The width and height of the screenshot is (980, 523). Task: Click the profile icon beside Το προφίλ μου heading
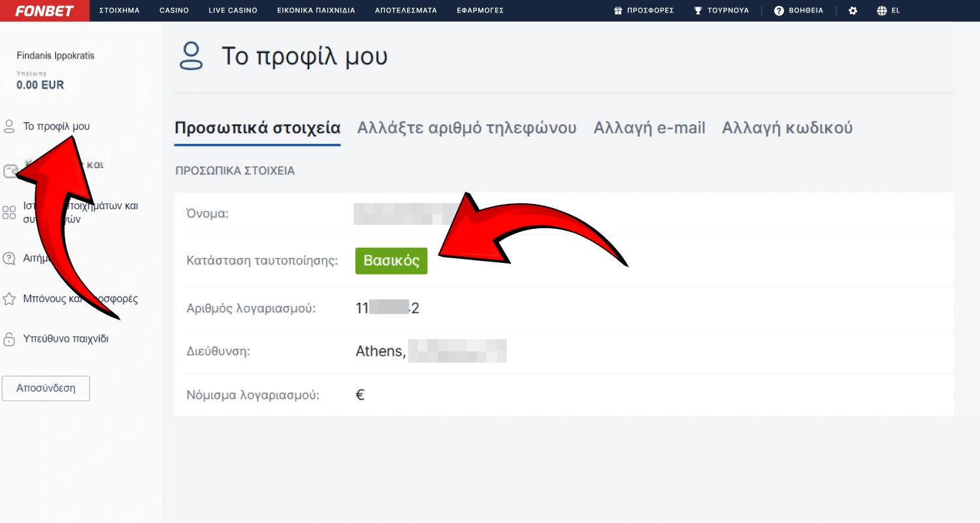[x=192, y=56]
